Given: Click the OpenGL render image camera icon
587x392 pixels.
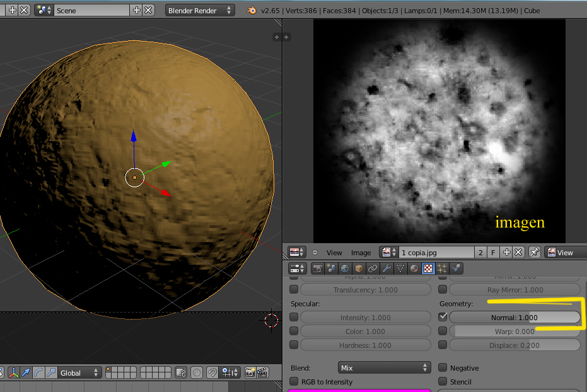Looking at the screenshot, I should pyautogui.click(x=250, y=372).
